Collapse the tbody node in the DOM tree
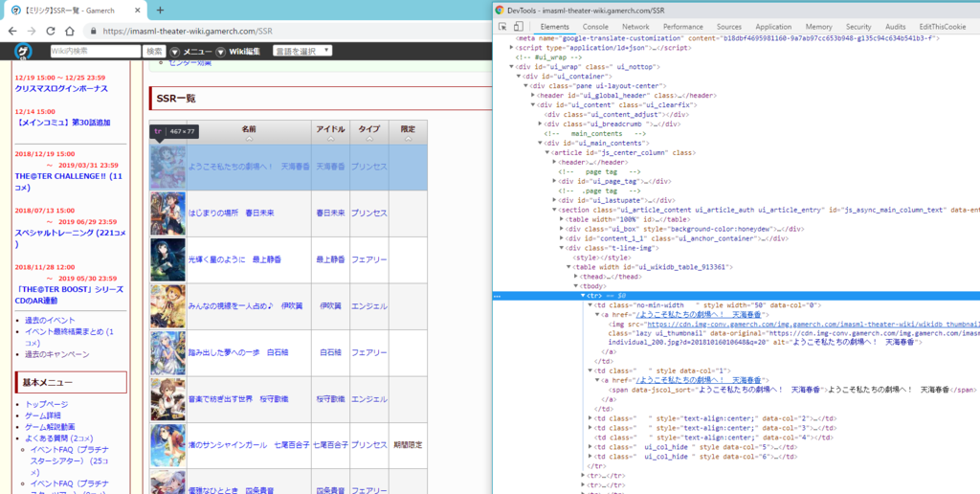The height and width of the screenshot is (494, 980). tap(575, 286)
